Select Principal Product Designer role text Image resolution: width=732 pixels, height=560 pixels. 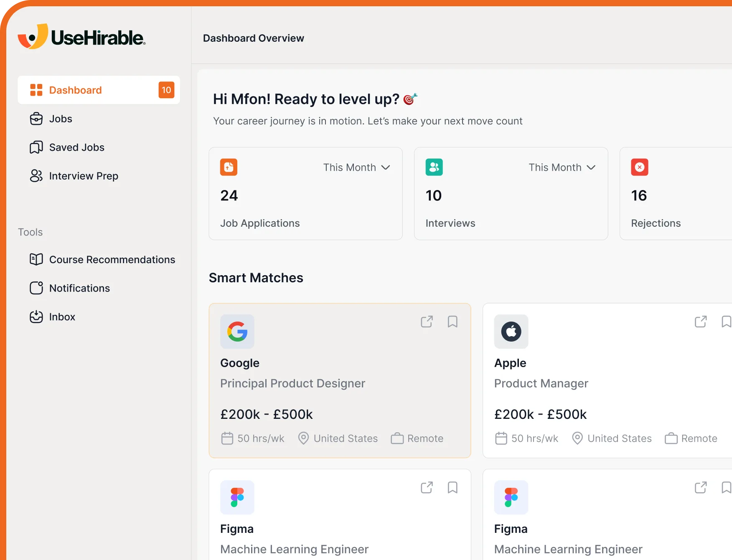click(292, 383)
